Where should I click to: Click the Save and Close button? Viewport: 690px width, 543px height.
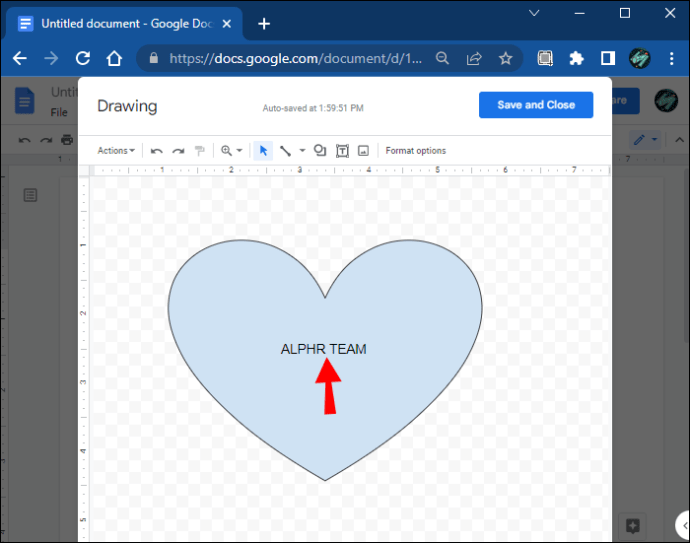point(535,105)
